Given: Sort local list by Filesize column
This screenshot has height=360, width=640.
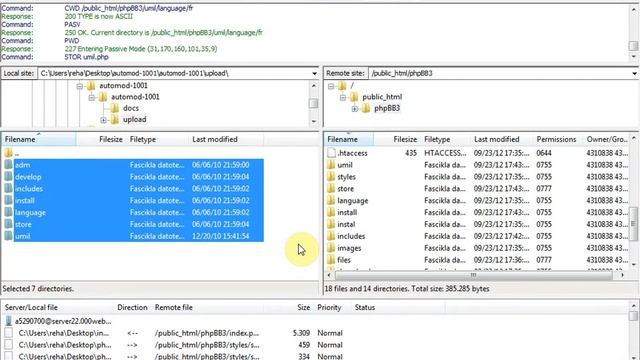Looking at the screenshot, I should pyautogui.click(x=101, y=140).
